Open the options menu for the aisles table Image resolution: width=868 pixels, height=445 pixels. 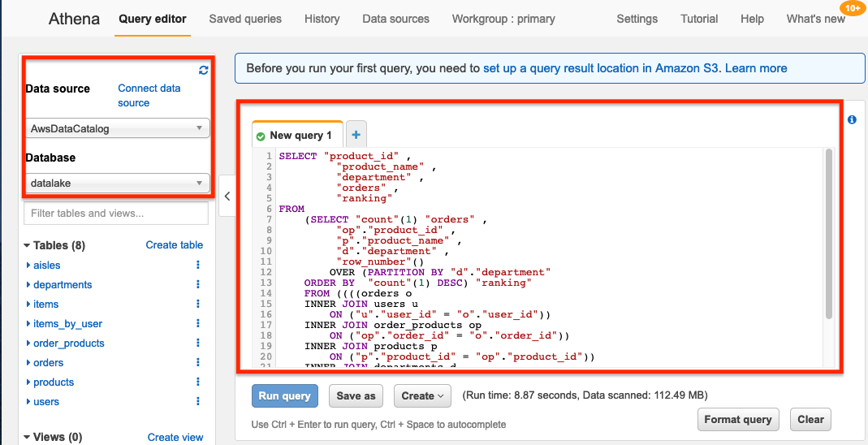(197, 265)
